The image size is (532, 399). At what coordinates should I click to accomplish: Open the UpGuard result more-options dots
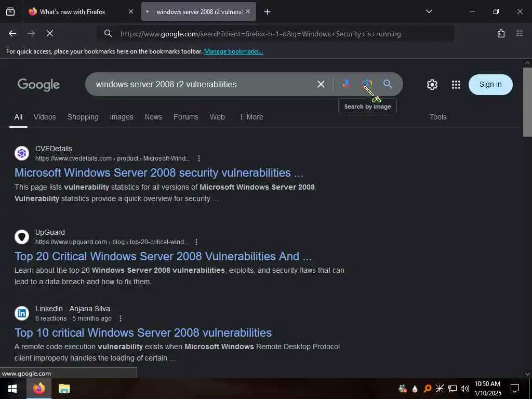[196, 242]
